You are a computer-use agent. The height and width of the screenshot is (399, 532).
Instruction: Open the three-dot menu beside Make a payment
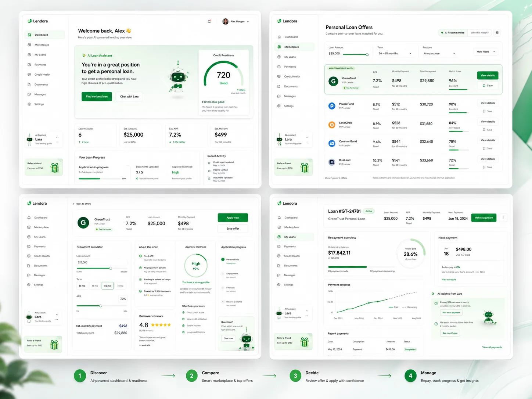coord(503,218)
